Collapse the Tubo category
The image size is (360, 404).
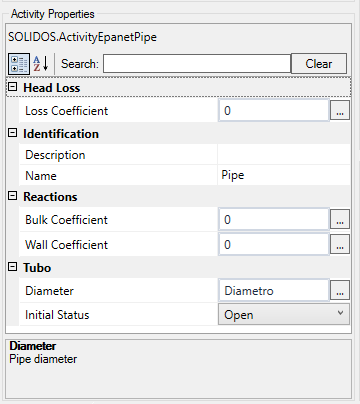click(12, 267)
